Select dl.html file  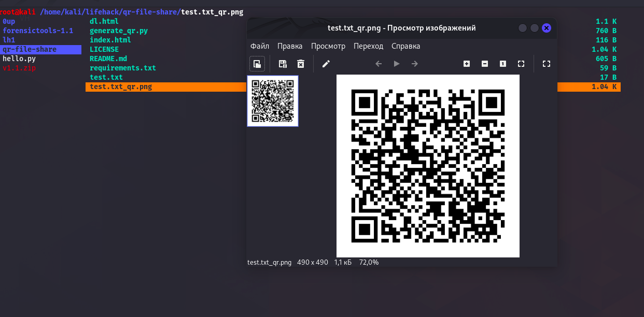[x=104, y=21]
